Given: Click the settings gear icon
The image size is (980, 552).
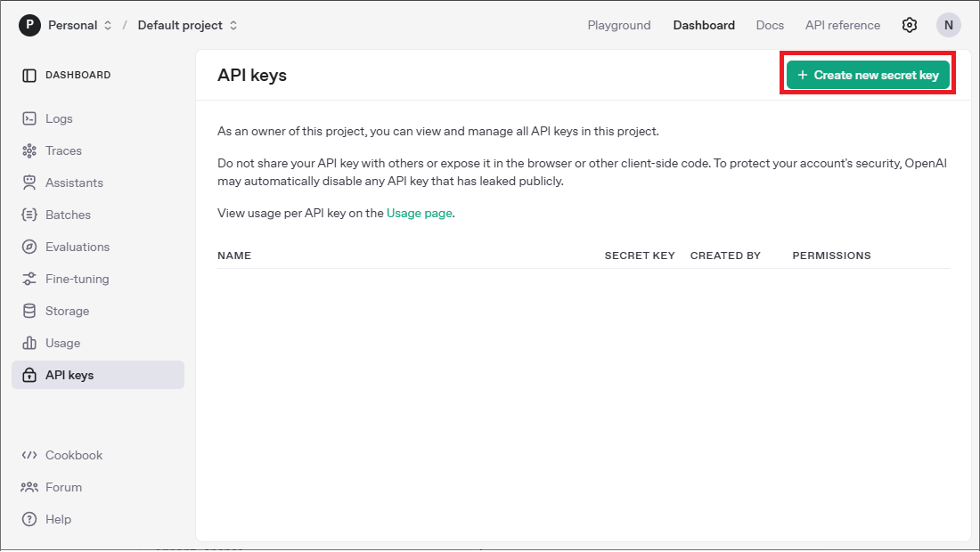Looking at the screenshot, I should click(909, 25).
